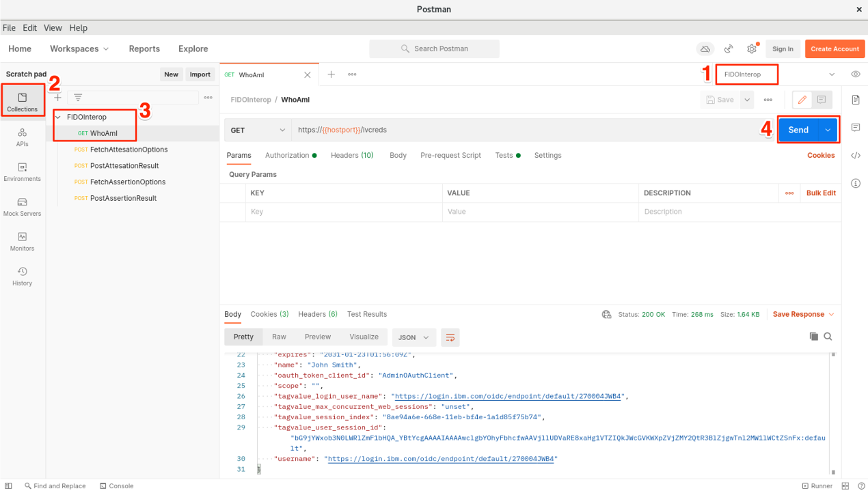This screenshot has width=868, height=493.
Task: Open the View menu
Action: 53,28
